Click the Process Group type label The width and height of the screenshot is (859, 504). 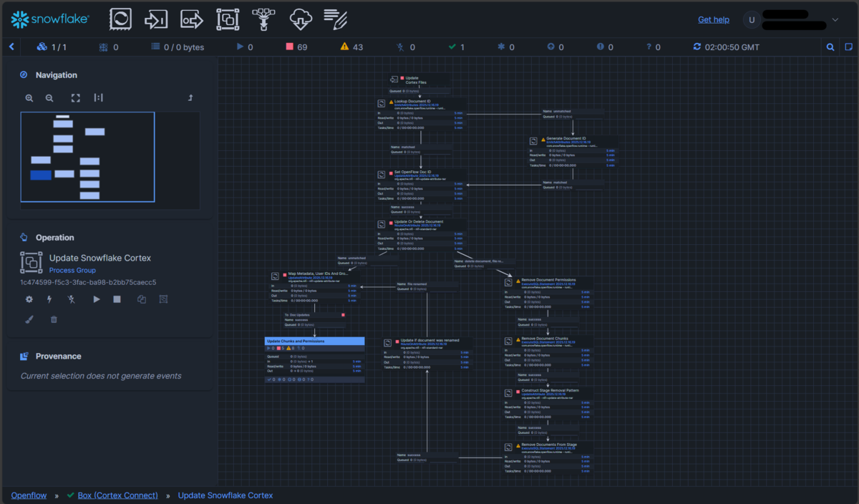point(72,271)
